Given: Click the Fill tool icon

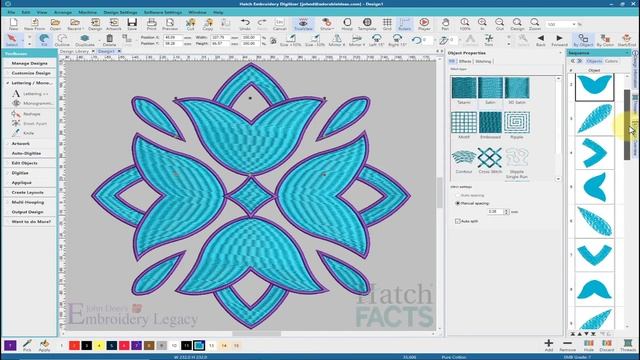Looking at the screenshot, I should click(x=44, y=40).
